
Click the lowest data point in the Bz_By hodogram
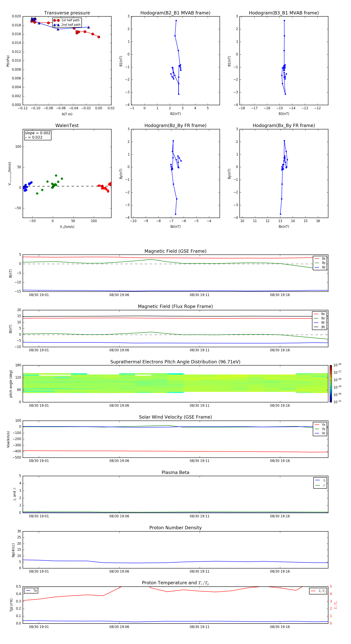point(176,214)
